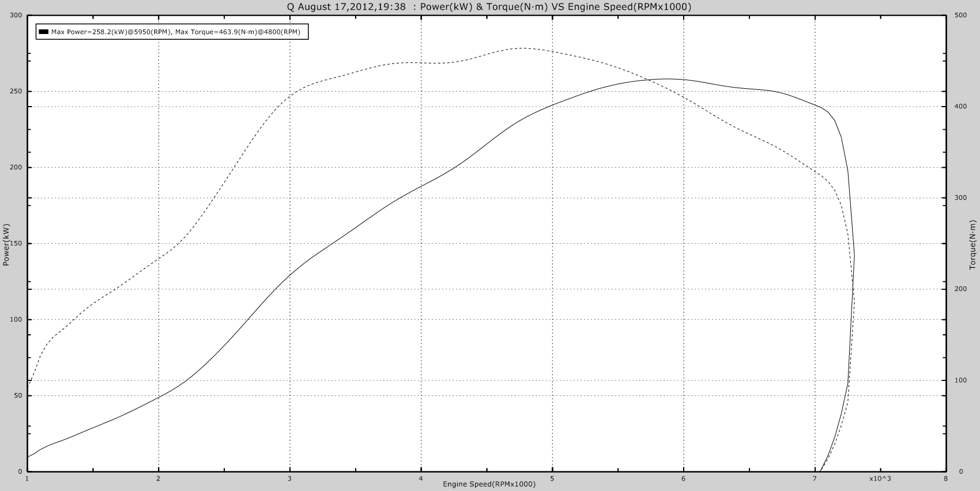Image resolution: width=980 pixels, height=491 pixels.
Task: Click x-axis tick label 6
Action: (x=684, y=478)
